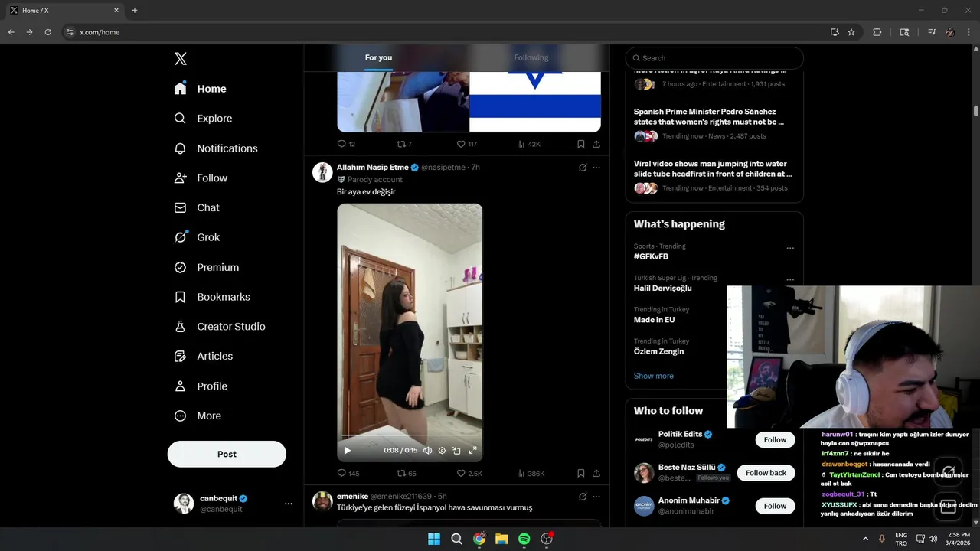The image size is (980, 551).
Task: Follow back Beste Naz Süllü
Action: pyautogui.click(x=766, y=473)
